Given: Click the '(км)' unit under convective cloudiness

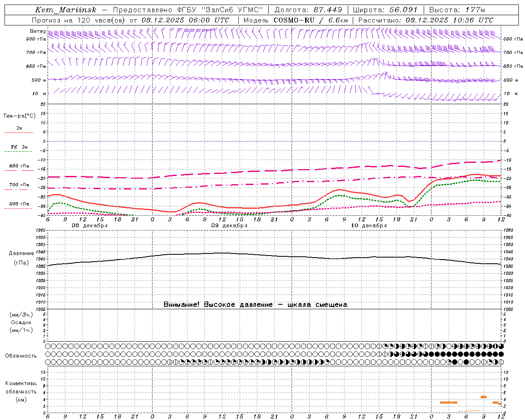Looking at the screenshot, I should tap(21, 399).
